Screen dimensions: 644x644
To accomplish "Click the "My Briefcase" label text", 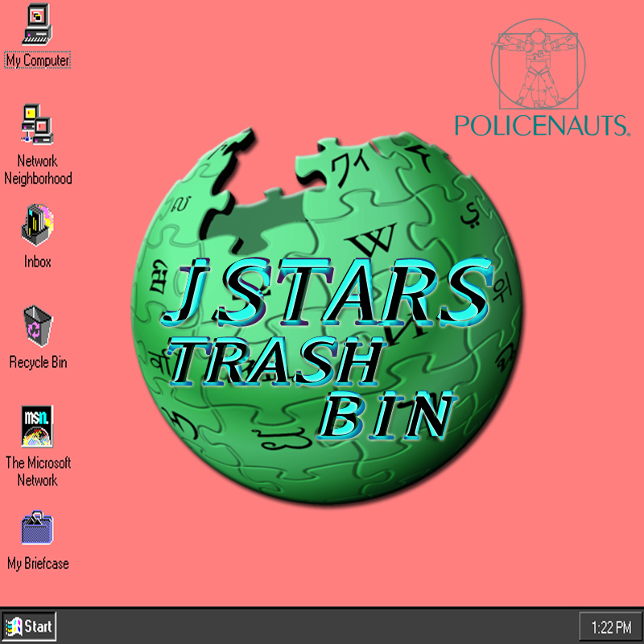I will [x=38, y=563].
